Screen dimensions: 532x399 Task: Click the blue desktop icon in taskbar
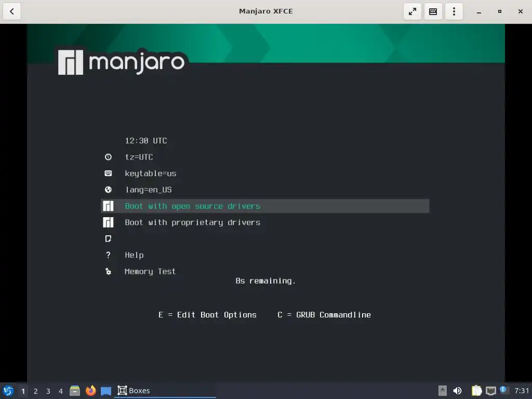pyautogui.click(x=106, y=391)
